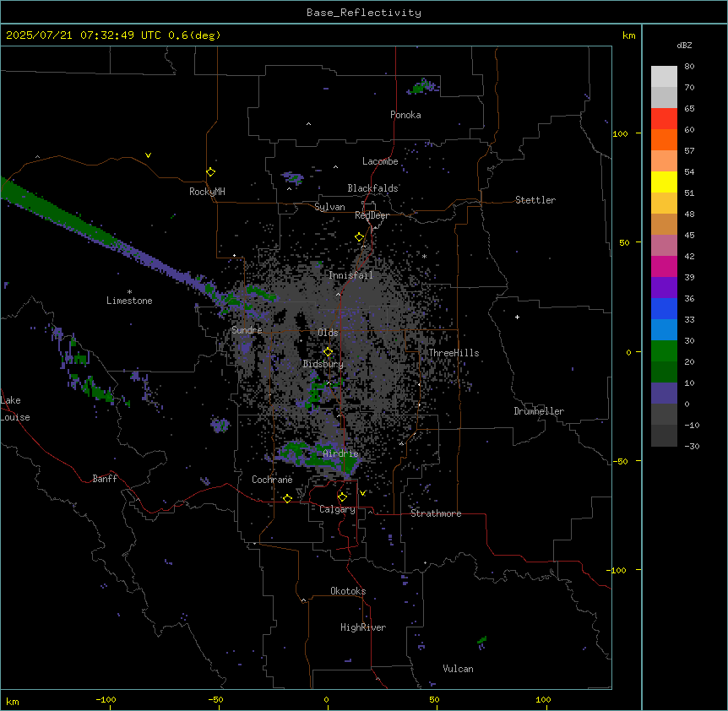The image size is (728, 711).
Task: Click the purple echo patch west of Lacombe
Action: pos(292,177)
